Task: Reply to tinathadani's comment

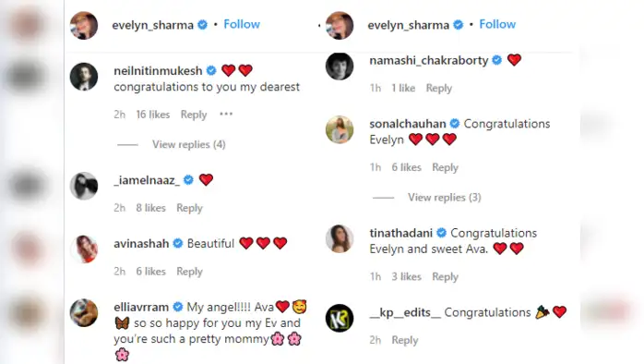Action: pyautogui.click(x=445, y=277)
